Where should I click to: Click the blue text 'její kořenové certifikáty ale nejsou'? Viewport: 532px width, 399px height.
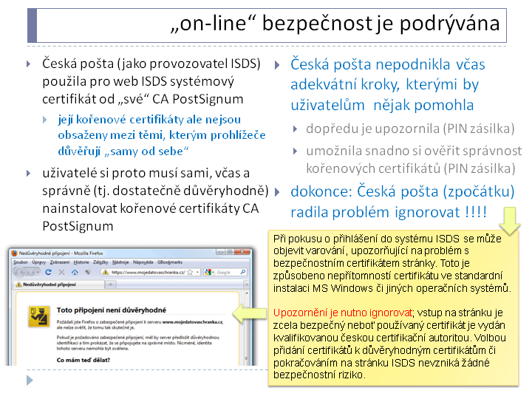(149, 120)
